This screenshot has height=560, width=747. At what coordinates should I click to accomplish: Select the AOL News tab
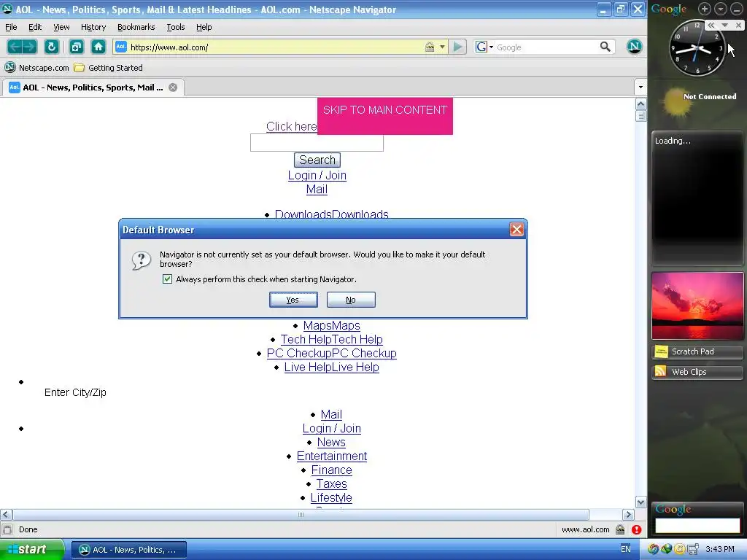point(93,87)
